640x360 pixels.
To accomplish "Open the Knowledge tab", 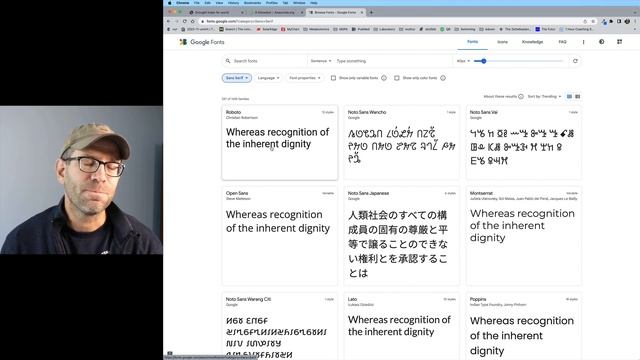I will 532,42.
